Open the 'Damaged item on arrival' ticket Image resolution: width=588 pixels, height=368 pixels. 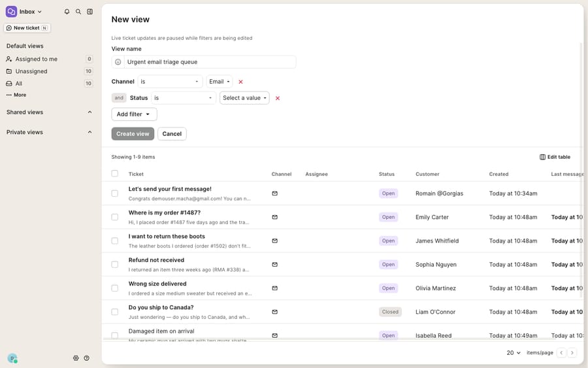(161, 331)
